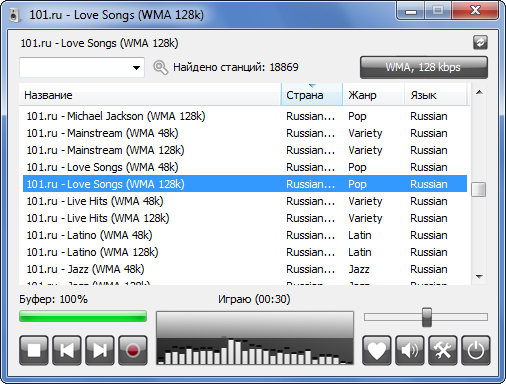Select 101.ru - Mainstream (WMA 48k)
The image size is (506, 384).
(x=245, y=133)
